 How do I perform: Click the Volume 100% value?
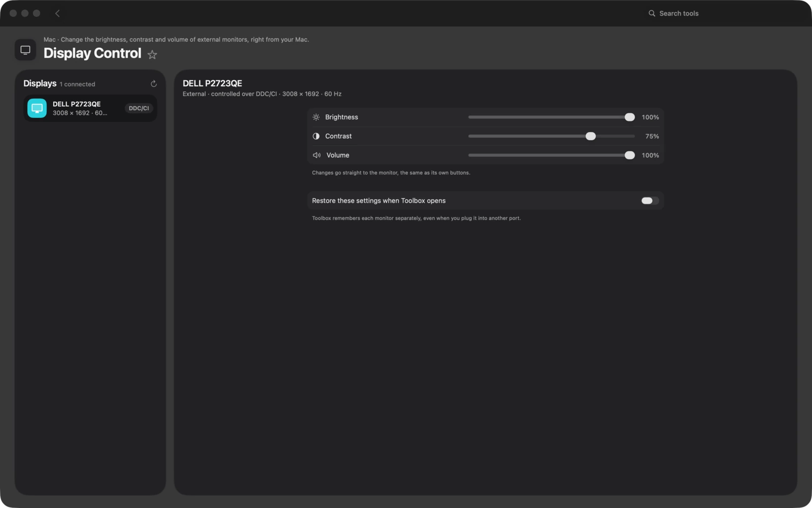coord(650,155)
